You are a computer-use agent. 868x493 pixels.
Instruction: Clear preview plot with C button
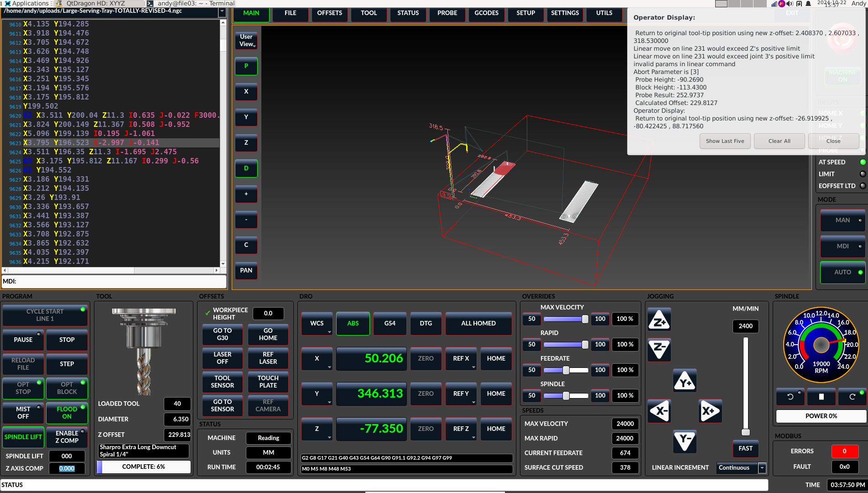pyautogui.click(x=246, y=245)
